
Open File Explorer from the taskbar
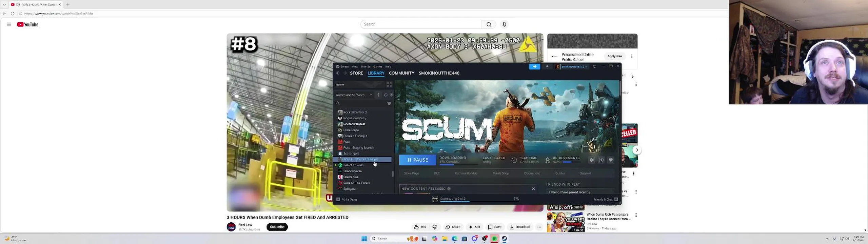(x=445, y=239)
